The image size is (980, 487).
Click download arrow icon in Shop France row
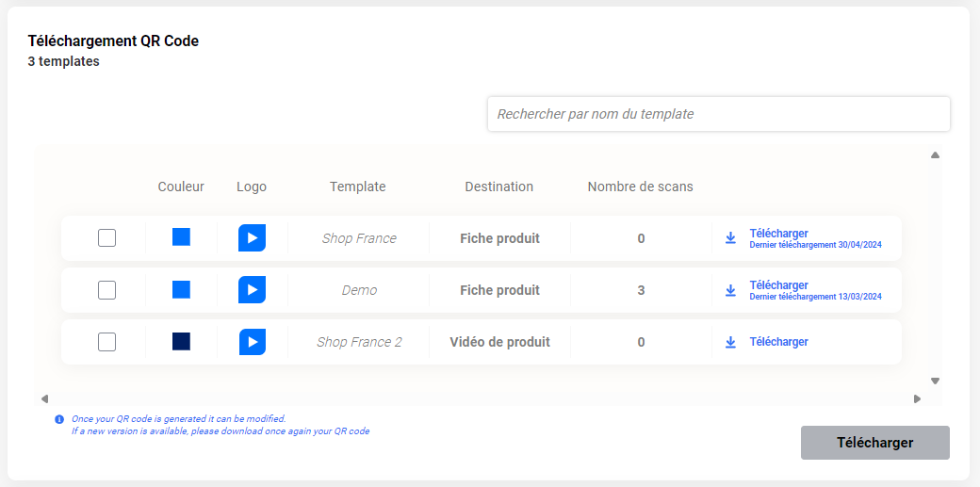pos(730,238)
